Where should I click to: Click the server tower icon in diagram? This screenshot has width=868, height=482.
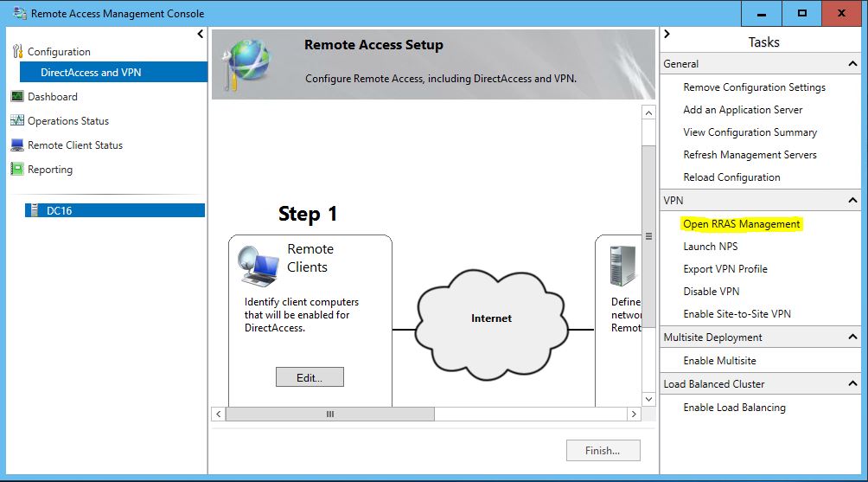[622, 266]
